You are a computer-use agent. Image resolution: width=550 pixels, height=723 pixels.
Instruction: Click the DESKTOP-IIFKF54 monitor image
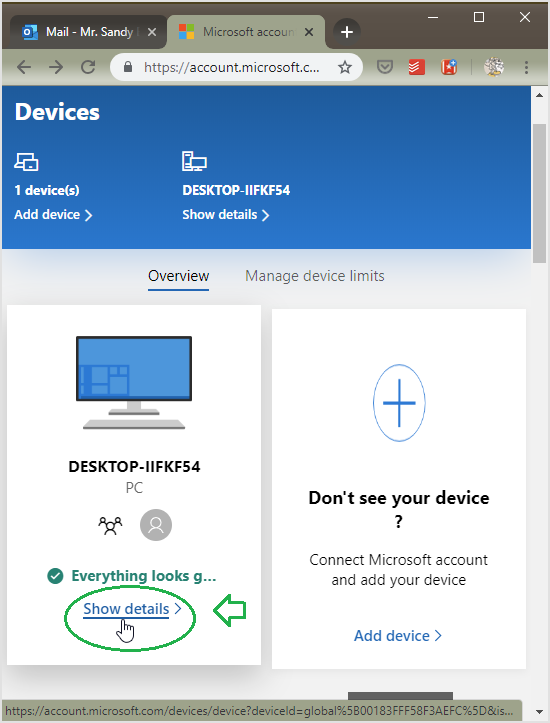point(134,383)
